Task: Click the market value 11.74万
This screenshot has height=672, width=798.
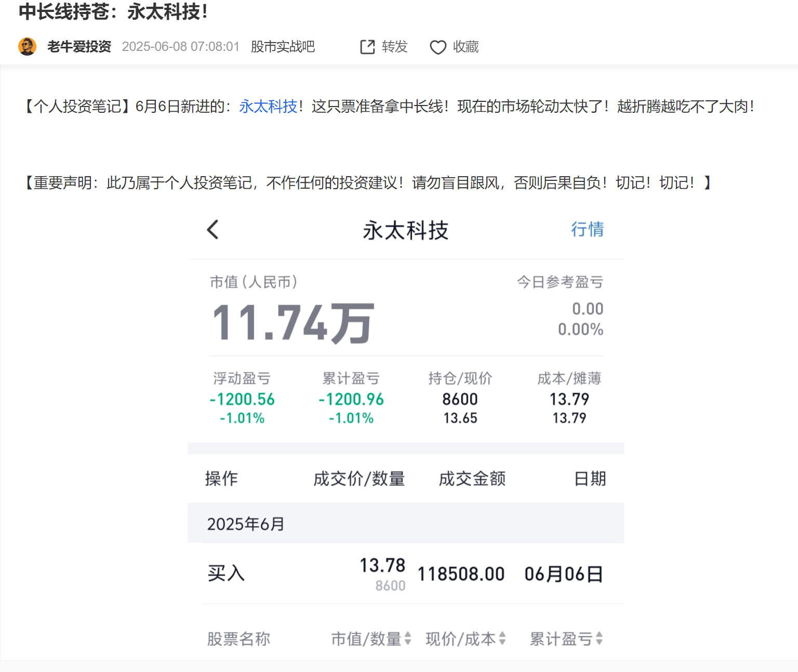Action: click(x=294, y=323)
